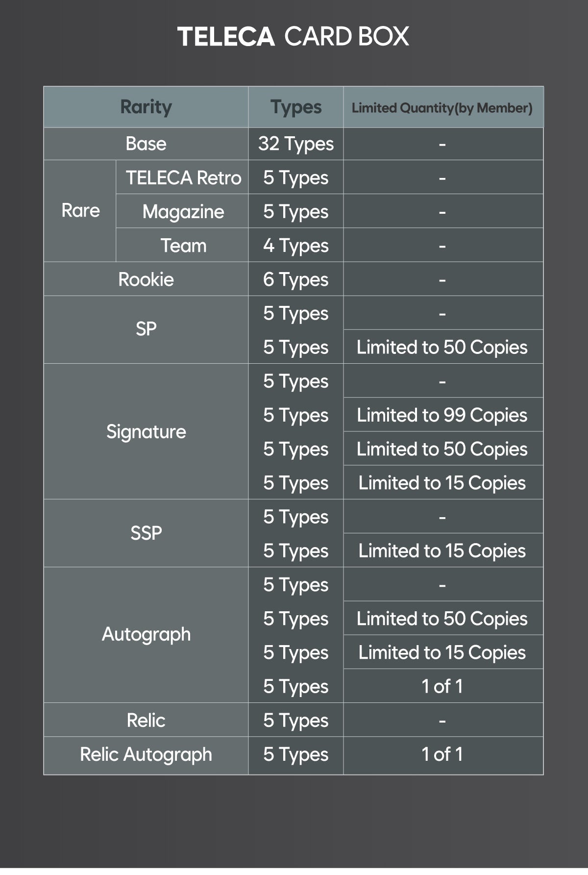588x875 pixels.
Task: Select 5 Types in Relic Autograph row
Action: [x=296, y=755]
